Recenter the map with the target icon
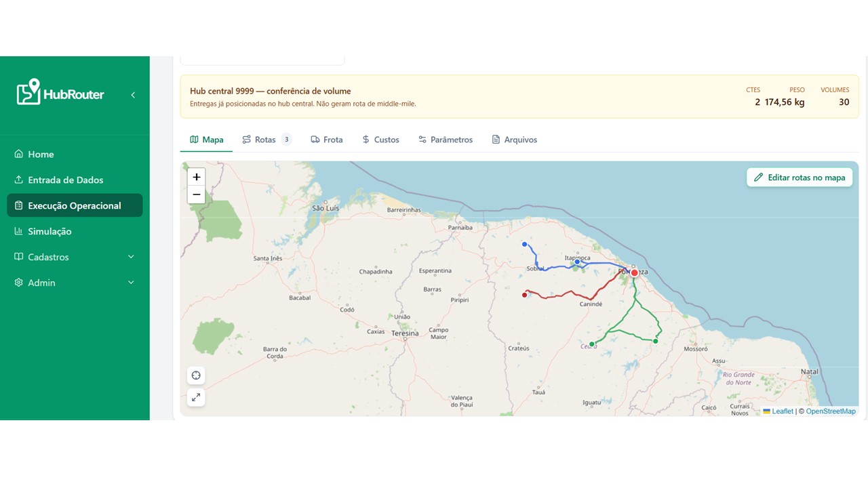The image size is (868, 488). [196, 375]
